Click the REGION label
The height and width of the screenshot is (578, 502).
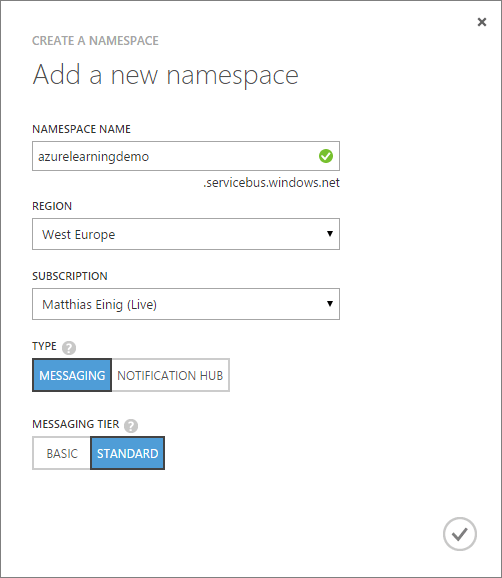[x=52, y=206]
